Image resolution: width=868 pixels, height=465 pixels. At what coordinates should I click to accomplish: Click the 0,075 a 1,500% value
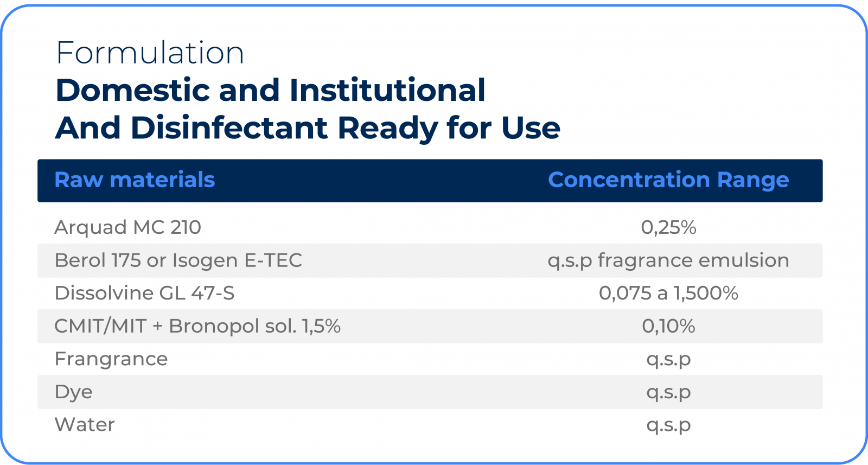point(668,293)
